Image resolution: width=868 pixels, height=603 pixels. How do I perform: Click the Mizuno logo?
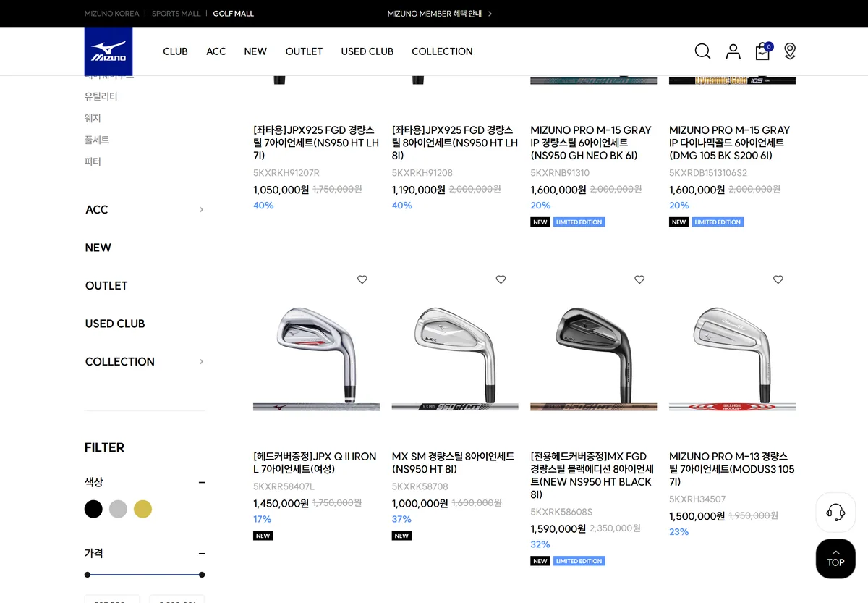click(x=109, y=51)
